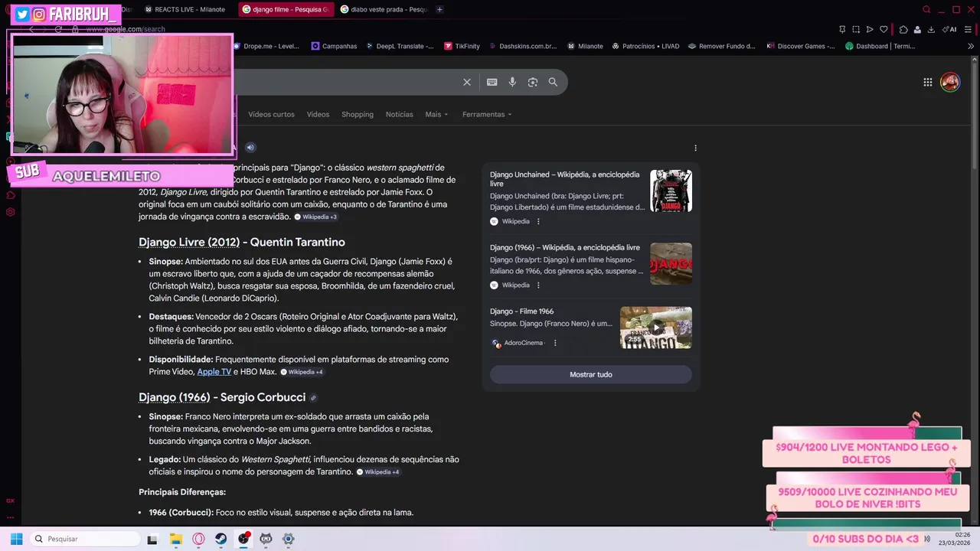Image resolution: width=980 pixels, height=551 pixels.
Task: Open the browser extensions puzzle icon
Action: (x=903, y=29)
